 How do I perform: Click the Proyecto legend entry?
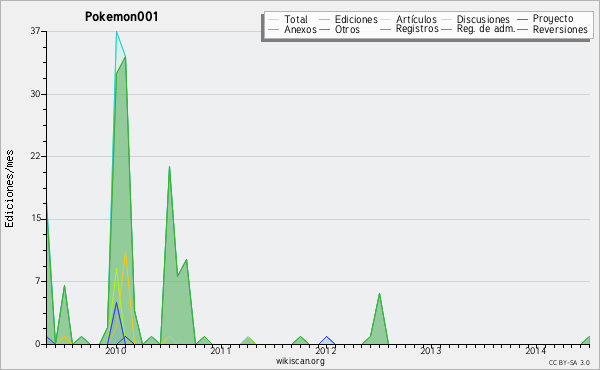[545, 19]
